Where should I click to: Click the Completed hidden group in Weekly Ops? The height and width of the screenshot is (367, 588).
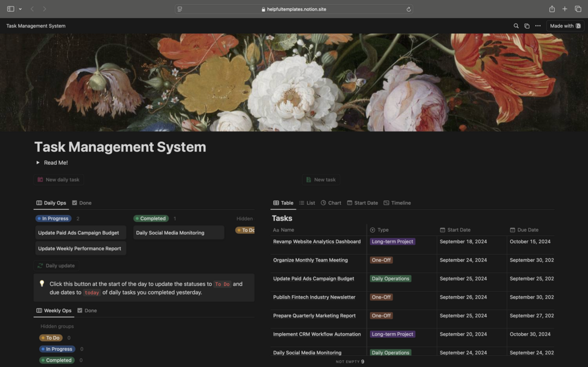[x=57, y=360]
